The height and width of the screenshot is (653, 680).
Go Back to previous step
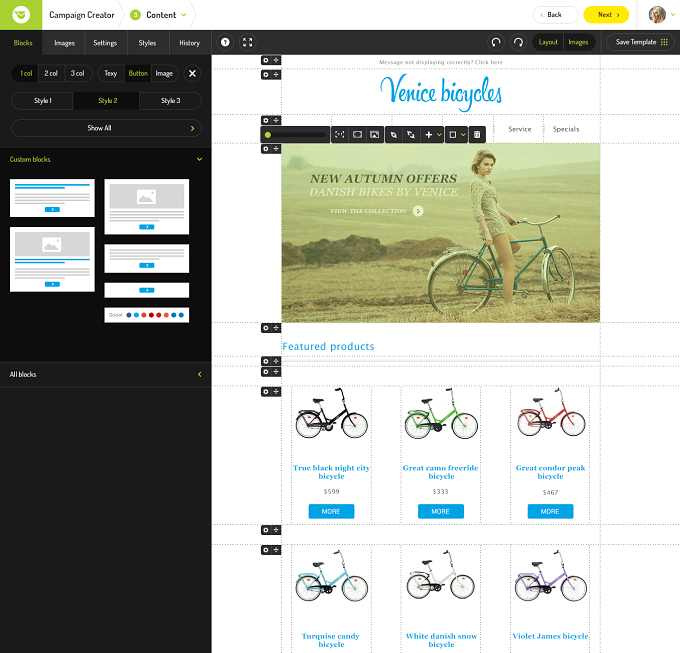(x=555, y=15)
